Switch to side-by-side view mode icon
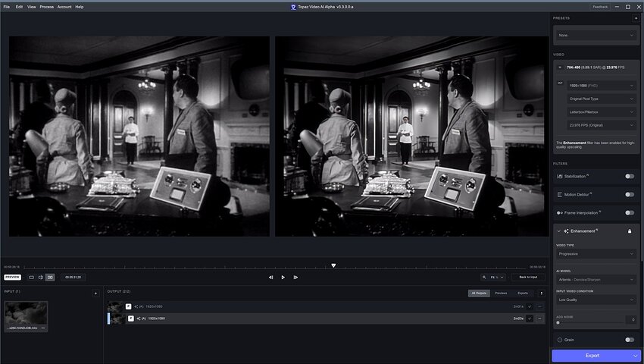 pos(50,278)
